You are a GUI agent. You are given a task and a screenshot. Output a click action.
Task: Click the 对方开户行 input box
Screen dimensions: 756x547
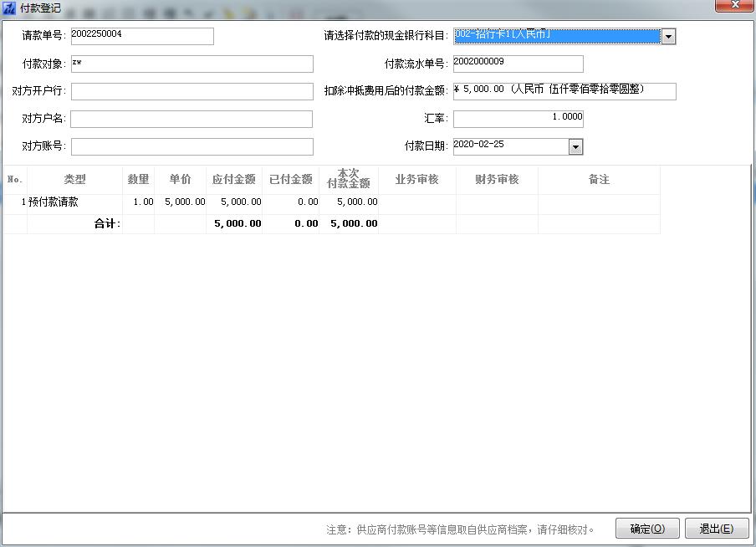click(192, 91)
